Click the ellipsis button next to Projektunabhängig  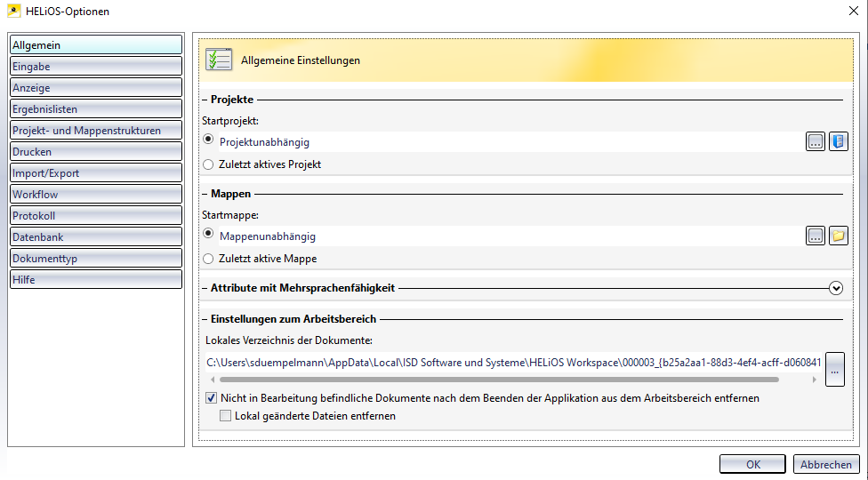[x=815, y=141]
